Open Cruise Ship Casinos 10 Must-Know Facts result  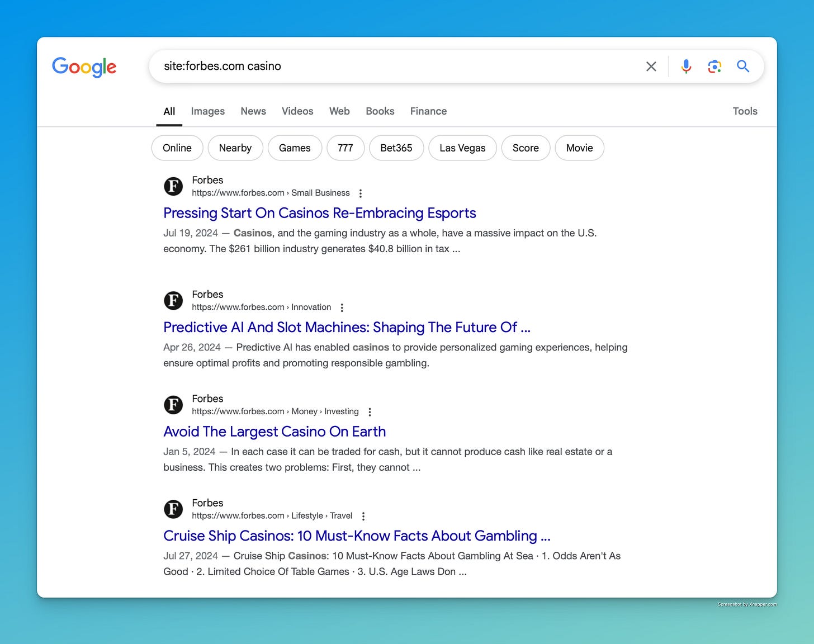357,536
